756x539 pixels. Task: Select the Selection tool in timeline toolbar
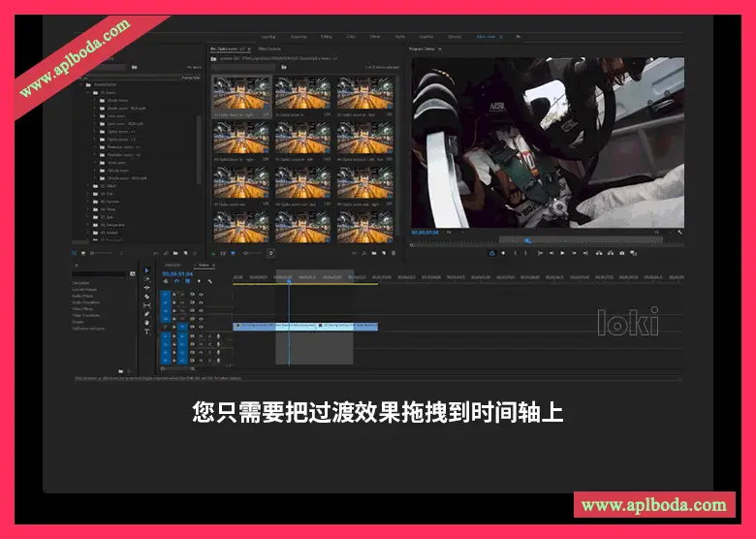point(147,270)
